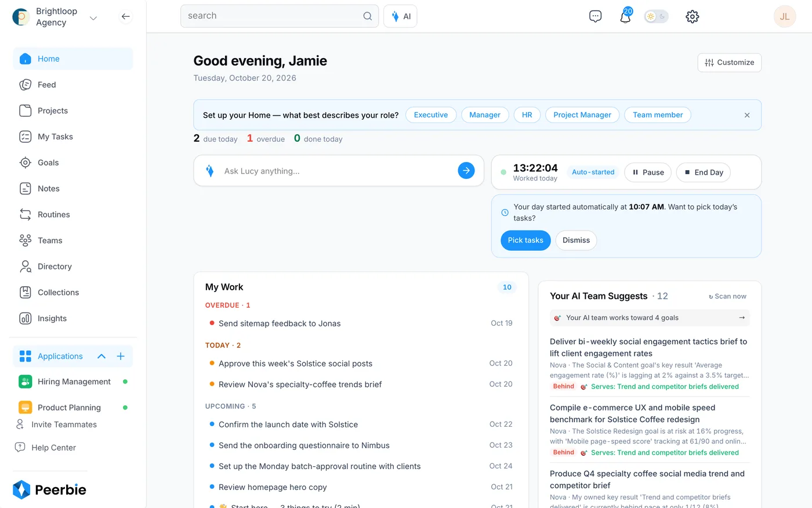Screen dimensions: 812x508
Task: Open the Hiring Management app icon
Action: [25, 381]
